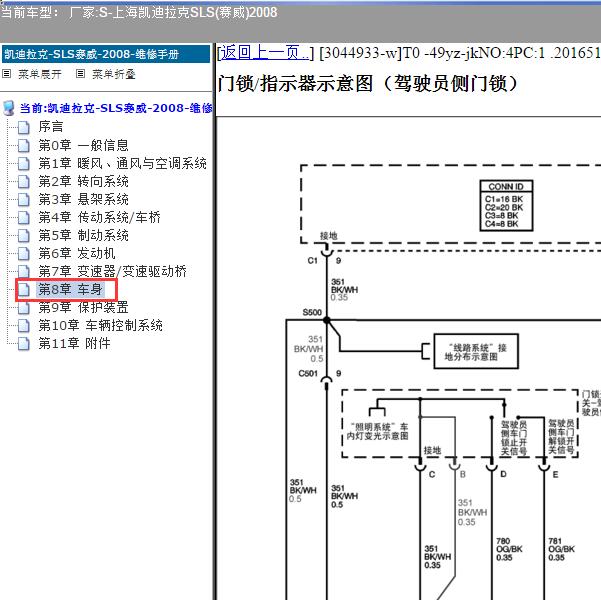Click page icon beside 第8章 车身

click(24, 289)
